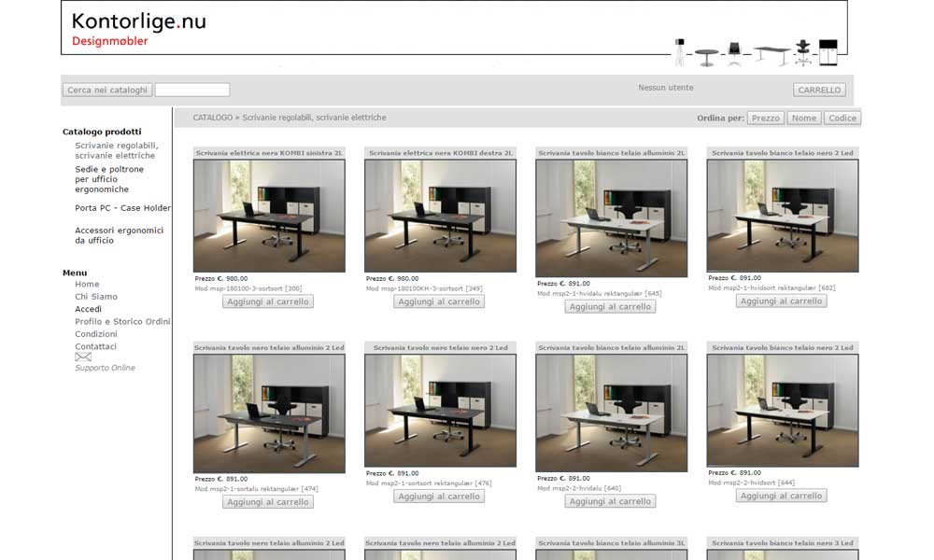Click the Nessun utente status text

click(666, 88)
